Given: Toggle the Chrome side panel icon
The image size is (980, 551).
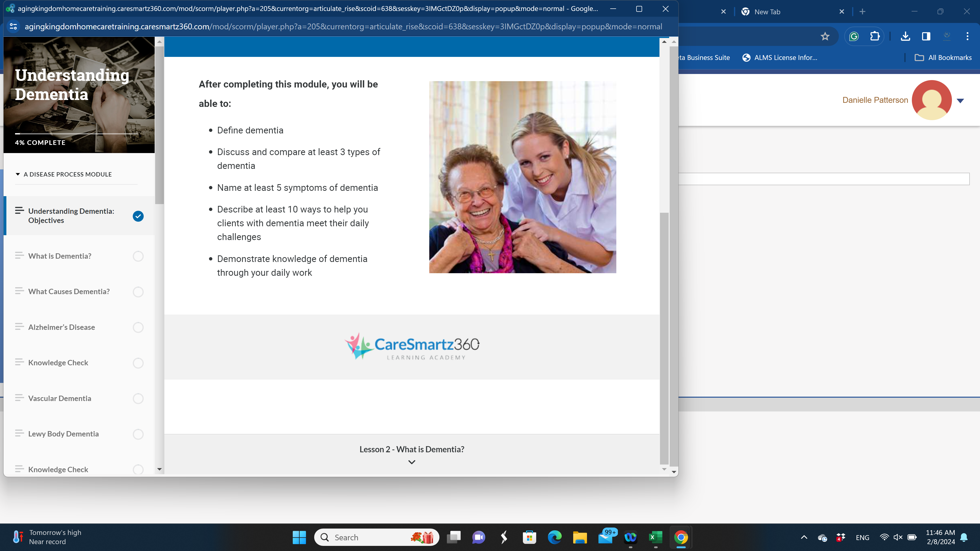Looking at the screenshot, I should [926, 36].
